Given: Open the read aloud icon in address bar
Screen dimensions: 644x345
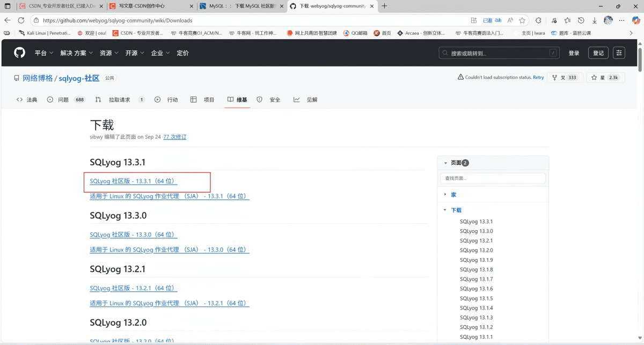Looking at the screenshot, I should [x=510, y=20].
